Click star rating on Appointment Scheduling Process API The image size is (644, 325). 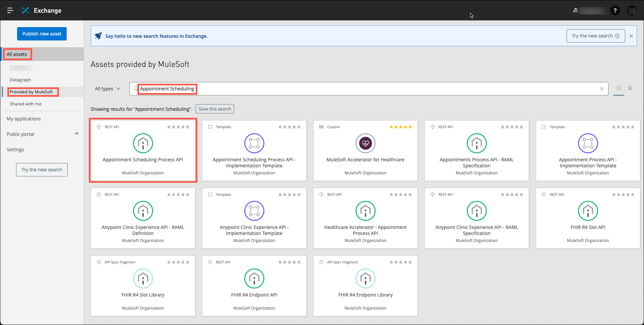tap(178, 127)
